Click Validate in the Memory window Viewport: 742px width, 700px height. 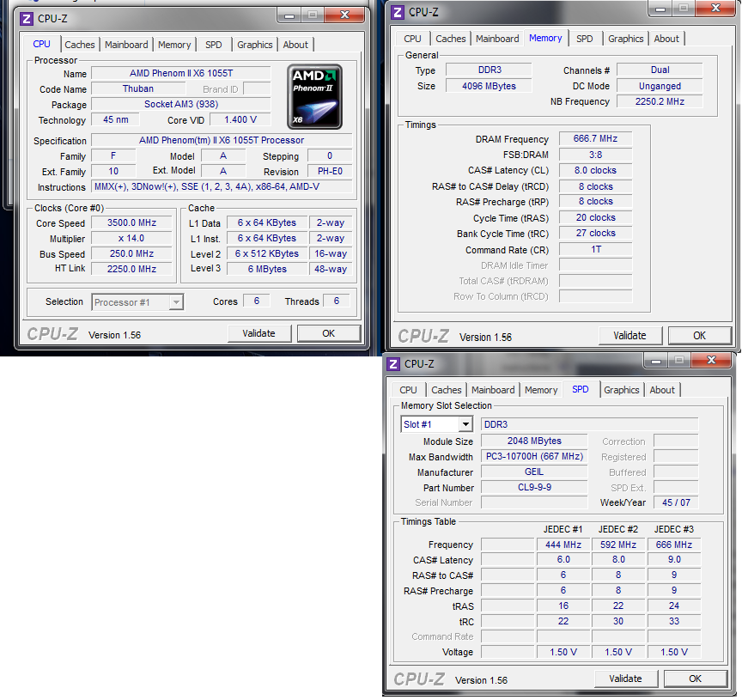pyautogui.click(x=629, y=336)
